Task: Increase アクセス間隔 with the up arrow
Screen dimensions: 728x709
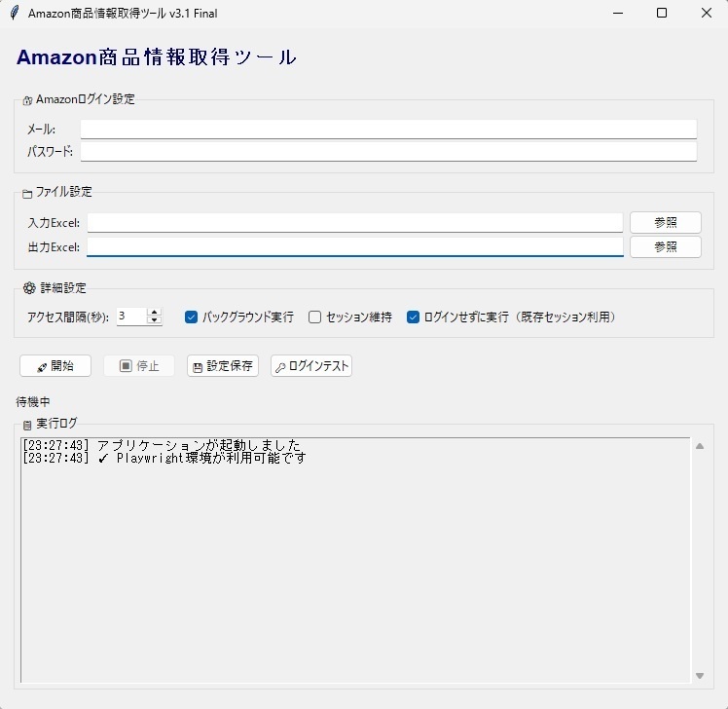Action: [154, 313]
